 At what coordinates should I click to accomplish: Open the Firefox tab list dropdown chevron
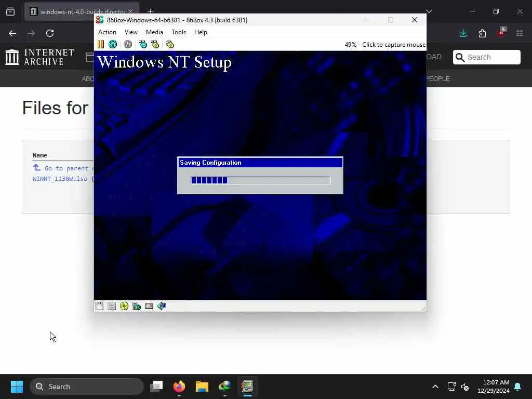429,11
